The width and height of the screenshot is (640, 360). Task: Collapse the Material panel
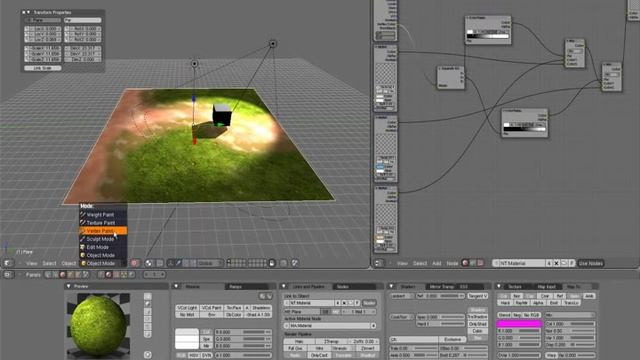coord(176,287)
